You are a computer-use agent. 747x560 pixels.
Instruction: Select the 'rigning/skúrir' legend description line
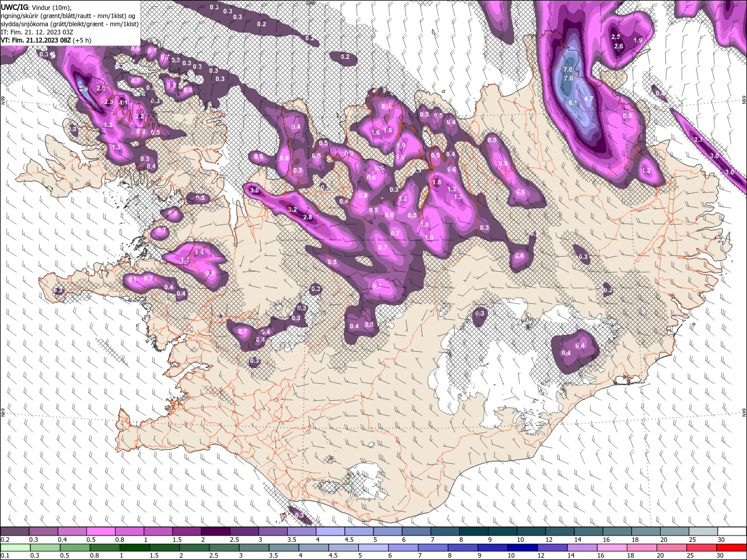(x=68, y=15)
